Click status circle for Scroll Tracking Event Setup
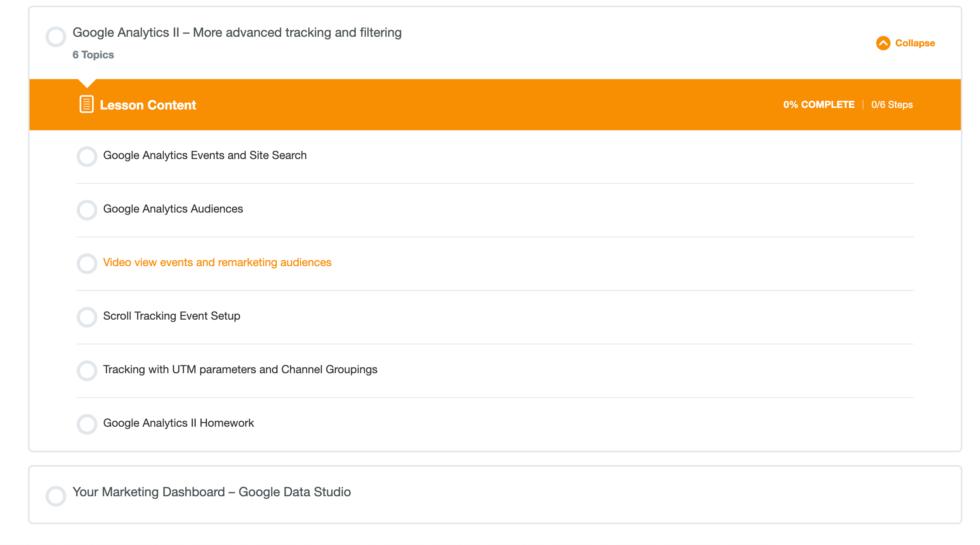 coord(87,317)
